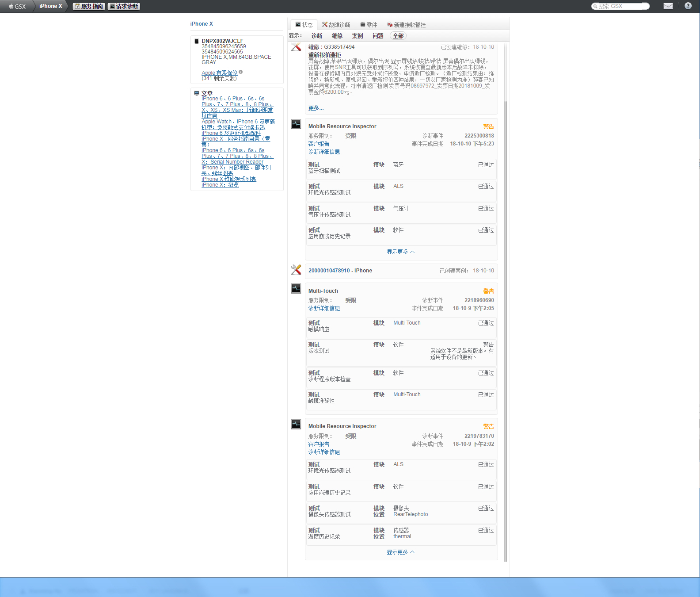Click serial number DNPX802WJCLF

pos(222,41)
